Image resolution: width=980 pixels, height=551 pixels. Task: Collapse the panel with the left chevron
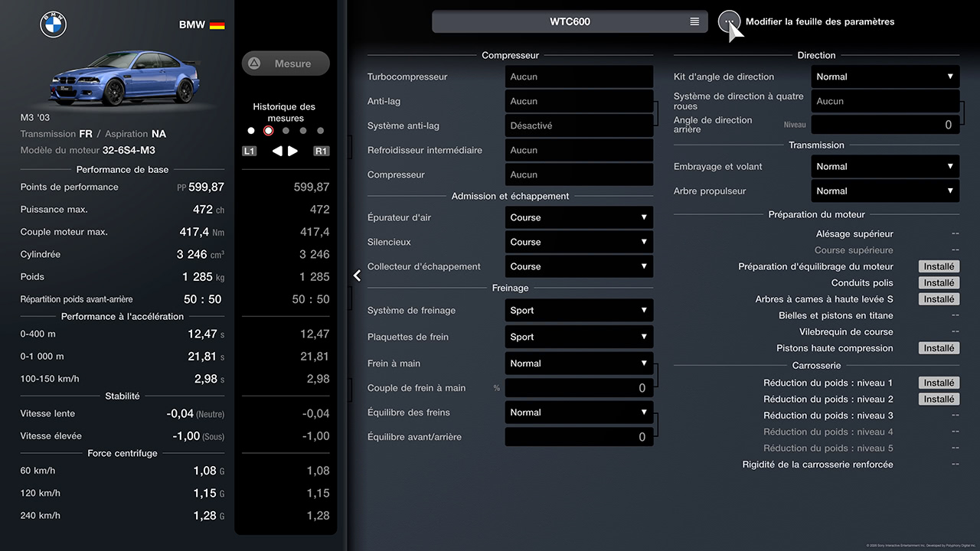[x=357, y=275]
